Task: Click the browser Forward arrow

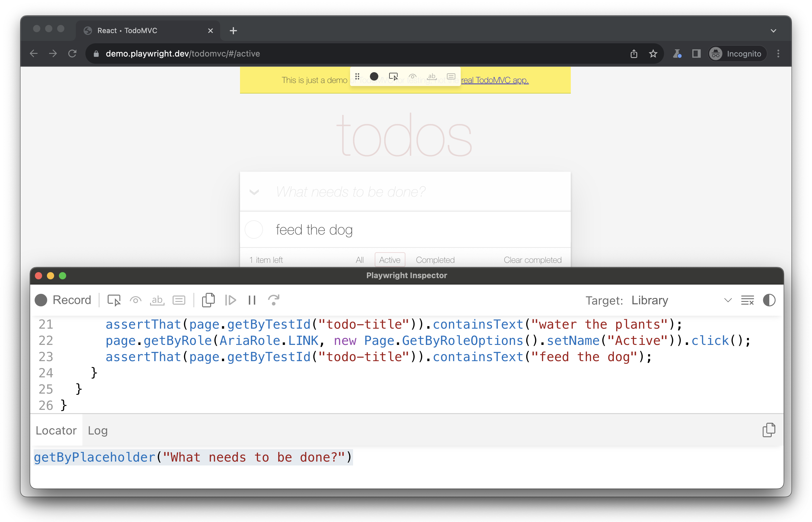Action: 53,54
